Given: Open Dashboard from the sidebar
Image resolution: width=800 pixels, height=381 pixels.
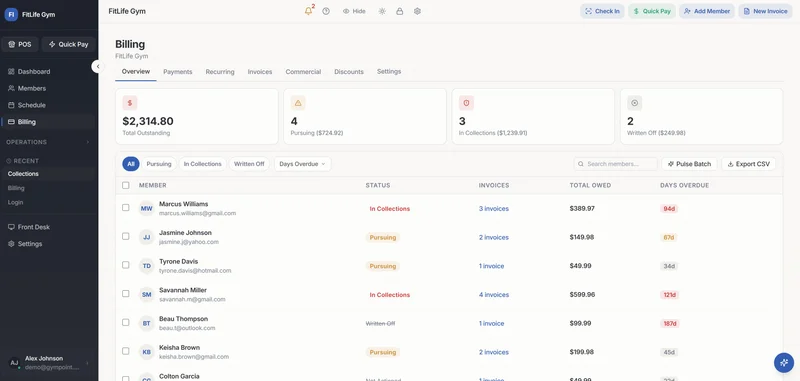Looking at the screenshot, I should pos(49,71).
